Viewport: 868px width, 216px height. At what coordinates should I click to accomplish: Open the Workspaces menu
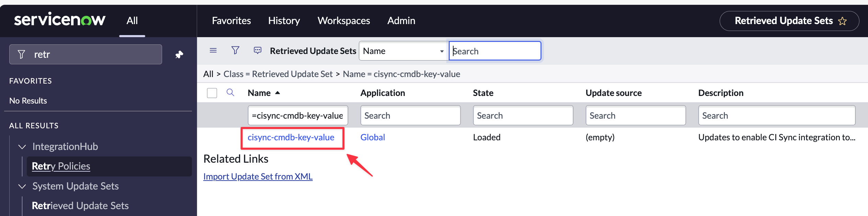pyautogui.click(x=344, y=21)
